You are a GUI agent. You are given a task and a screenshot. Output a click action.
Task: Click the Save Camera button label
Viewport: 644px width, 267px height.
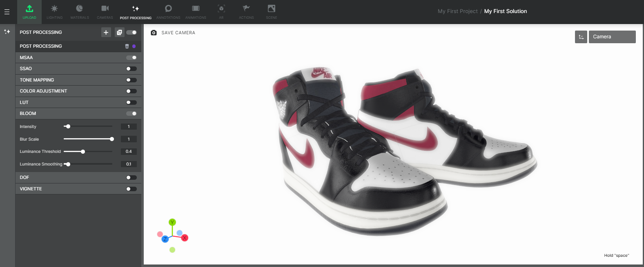click(x=178, y=33)
